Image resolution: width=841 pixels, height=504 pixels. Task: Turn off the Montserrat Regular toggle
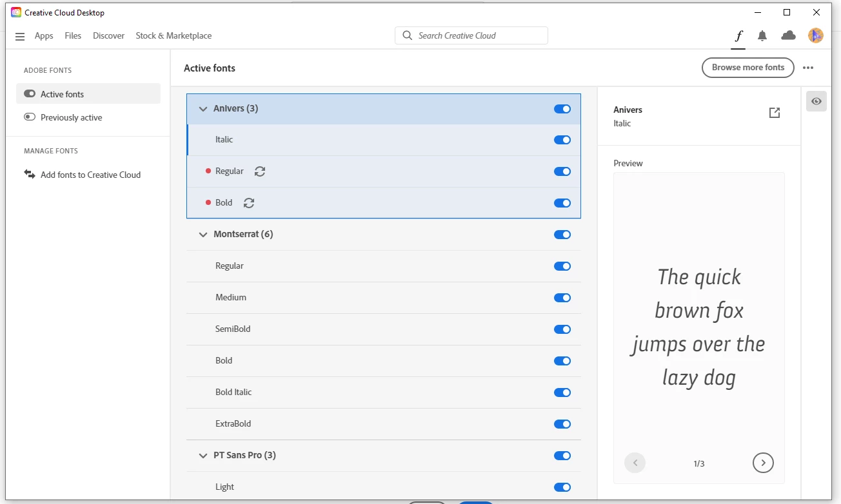(562, 266)
